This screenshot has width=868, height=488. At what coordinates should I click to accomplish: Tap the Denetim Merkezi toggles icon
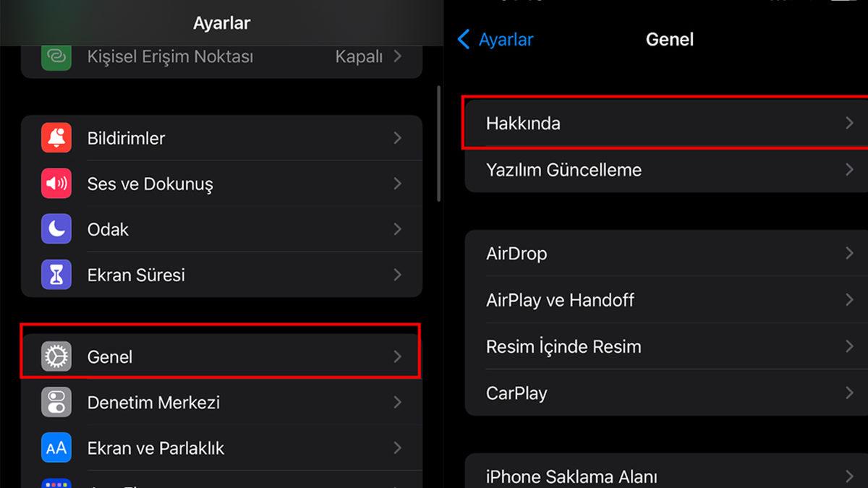click(56, 402)
